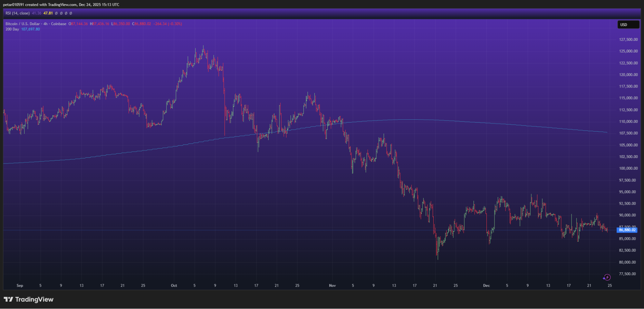Click the second Ø icon in the RSI legend
The image size is (644, 309).
click(61, 13)
